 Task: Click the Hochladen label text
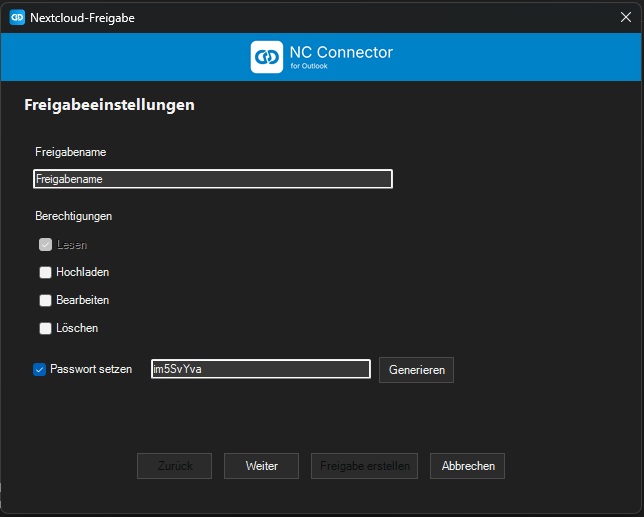(83, 272)
